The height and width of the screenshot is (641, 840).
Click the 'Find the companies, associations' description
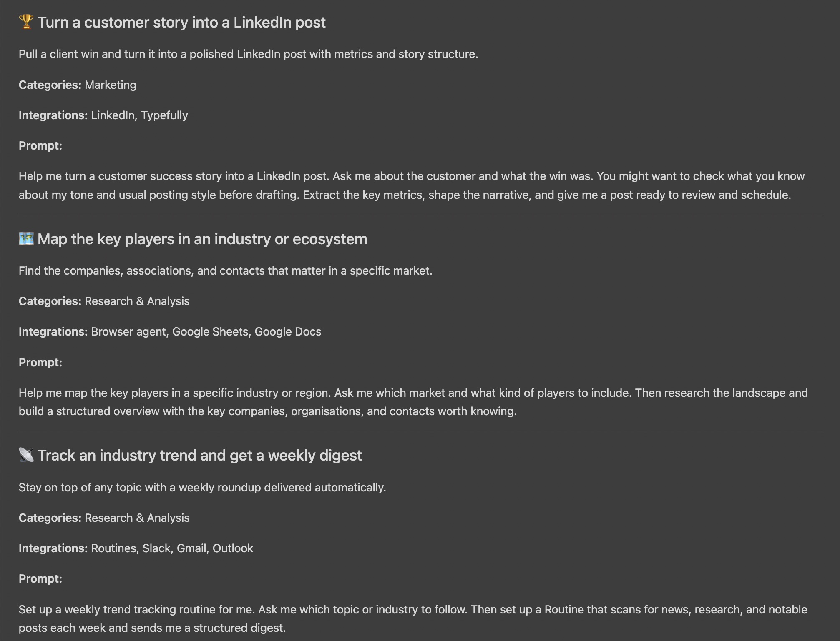coord(225,271)
